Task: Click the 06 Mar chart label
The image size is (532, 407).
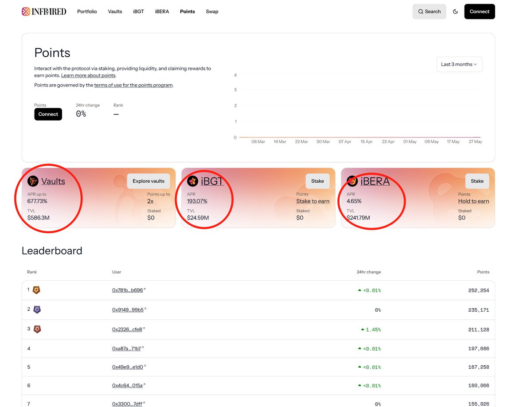Action: point(258,142)
